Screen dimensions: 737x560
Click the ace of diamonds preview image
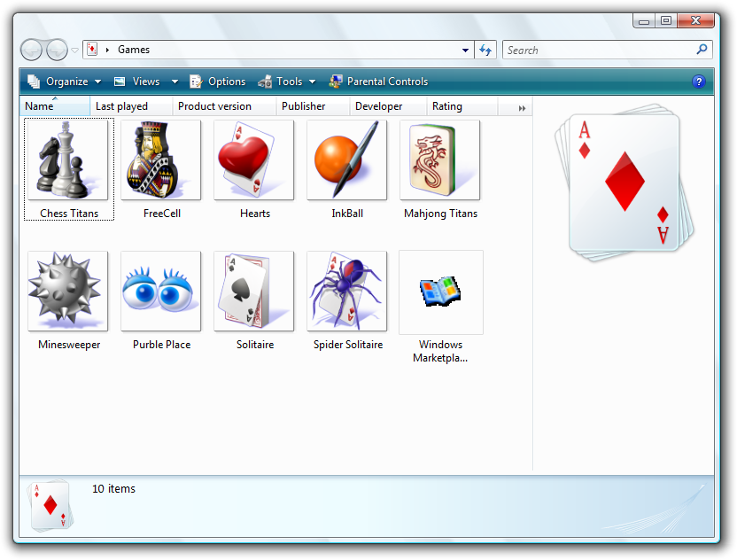pyautogui.click(x=625, y=183)
